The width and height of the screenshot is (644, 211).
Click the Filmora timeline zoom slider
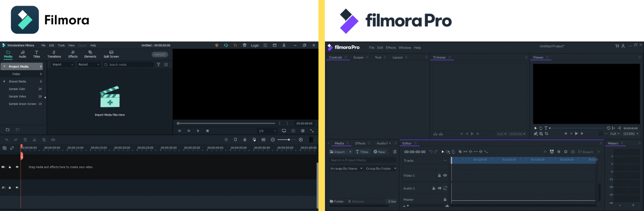tap(287, 140)
